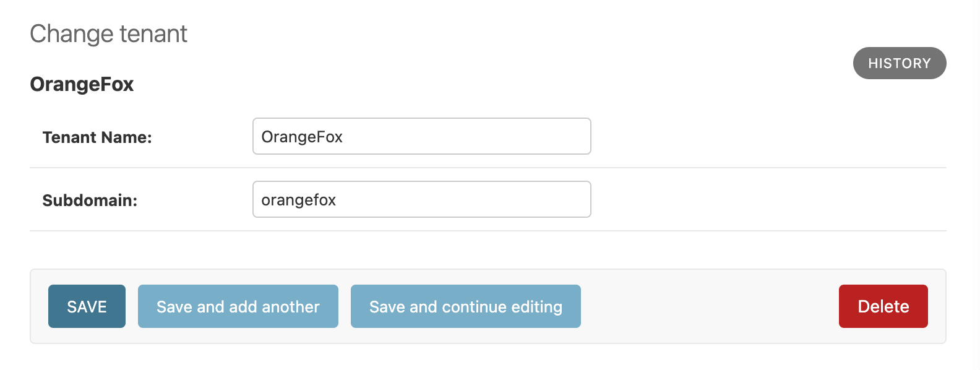Click the Tenant Name label

97,137
